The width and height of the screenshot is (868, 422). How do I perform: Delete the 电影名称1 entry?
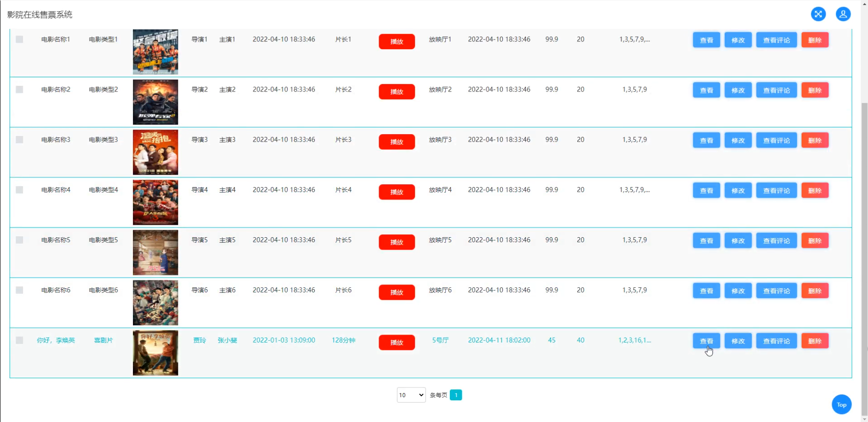(x=815, y=40)
